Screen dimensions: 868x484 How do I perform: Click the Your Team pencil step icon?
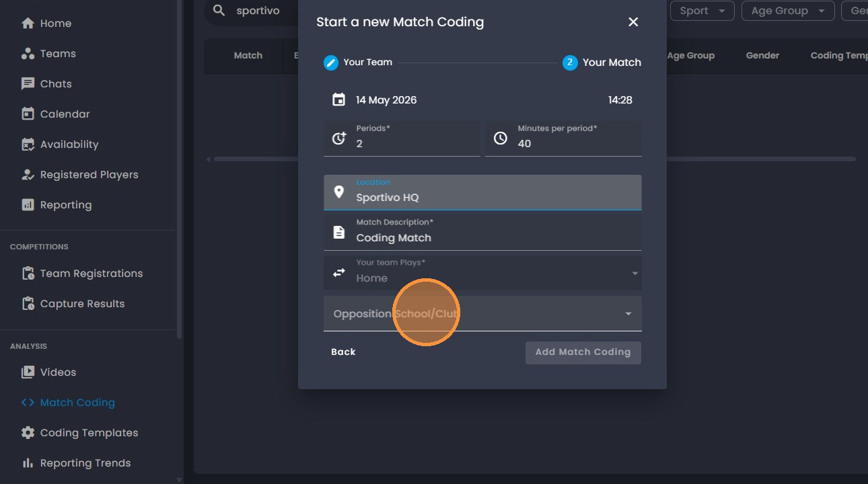click(331, 63)
